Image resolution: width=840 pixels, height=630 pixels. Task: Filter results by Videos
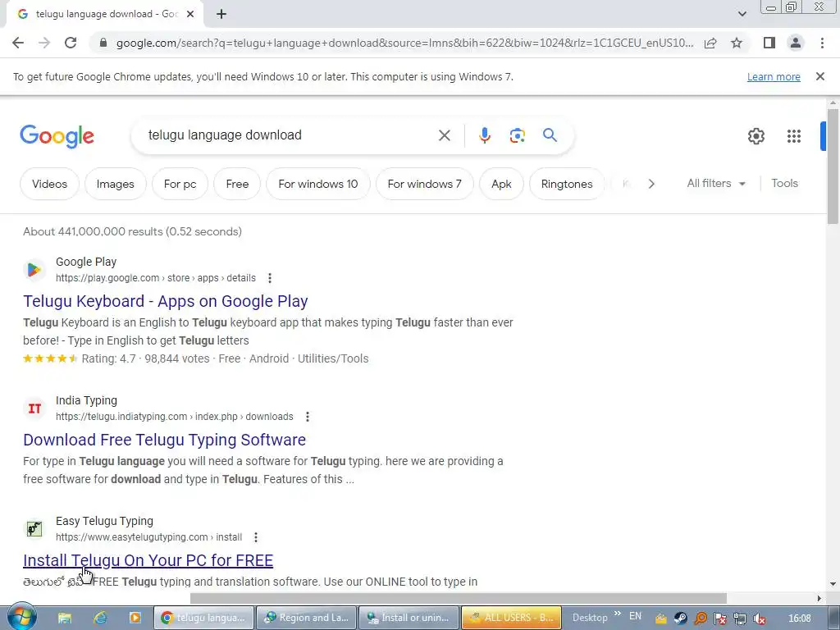pyautogui.click(x=49, y=184)
